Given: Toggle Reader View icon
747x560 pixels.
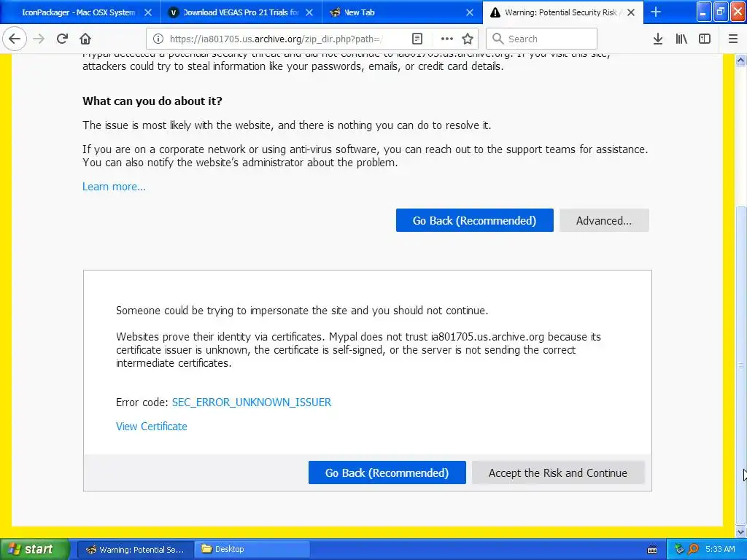Looking at the screenshot, I should [417, 39].
